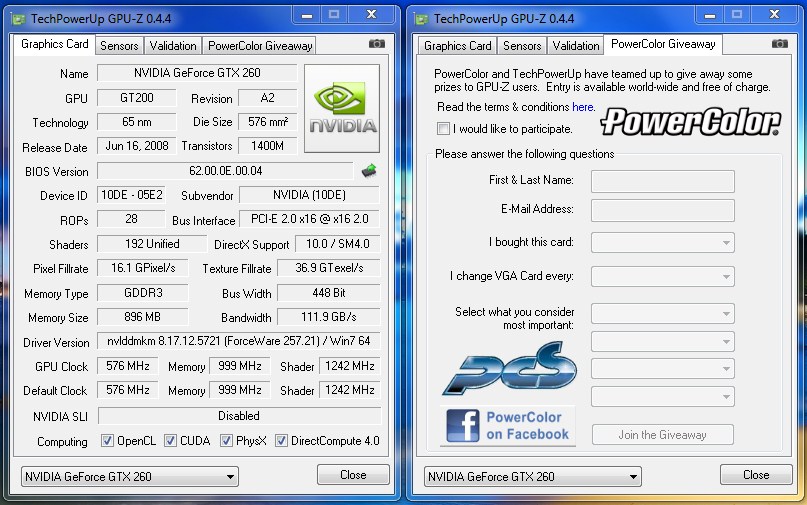Click the First & Last Name field
The height and width of the screenshot is (505, 807).
(x=662, y=181)
